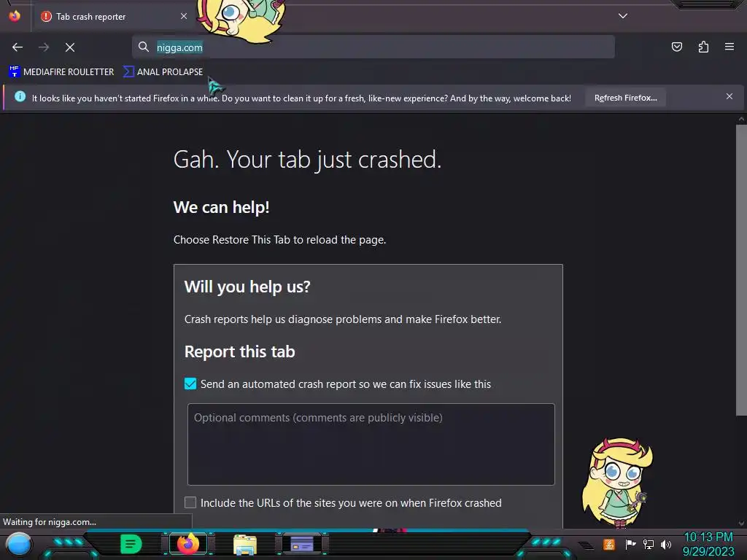Image resolution: width=747 pixels, height=560 pixels.
Task: Click the Will you help us? heading
Action: (x=247, y=287)
